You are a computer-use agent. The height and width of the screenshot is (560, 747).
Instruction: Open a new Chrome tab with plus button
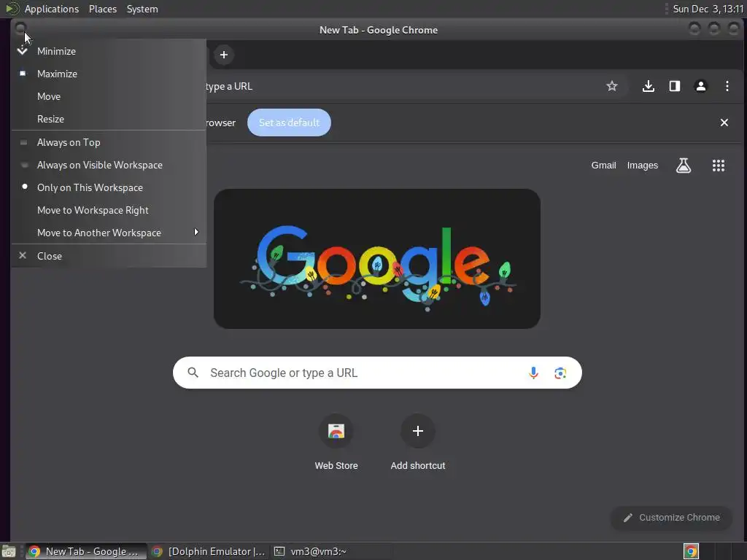[223, 55]
